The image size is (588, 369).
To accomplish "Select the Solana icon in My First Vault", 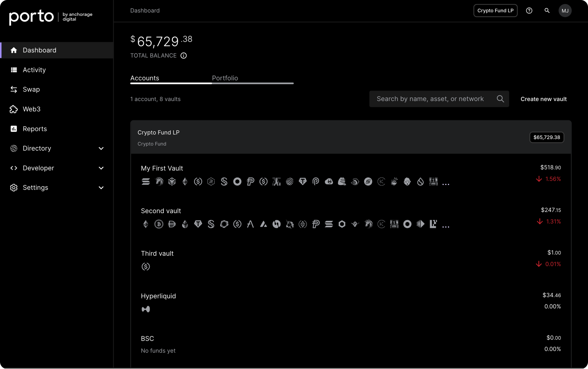I will click(146, 181).
